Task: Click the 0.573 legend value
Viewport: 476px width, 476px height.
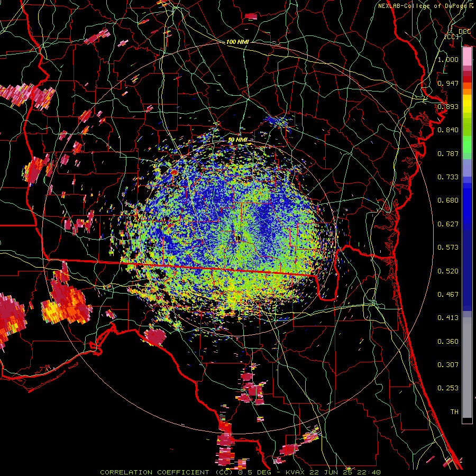Action: pyautogui.click(x=448, y=248)
